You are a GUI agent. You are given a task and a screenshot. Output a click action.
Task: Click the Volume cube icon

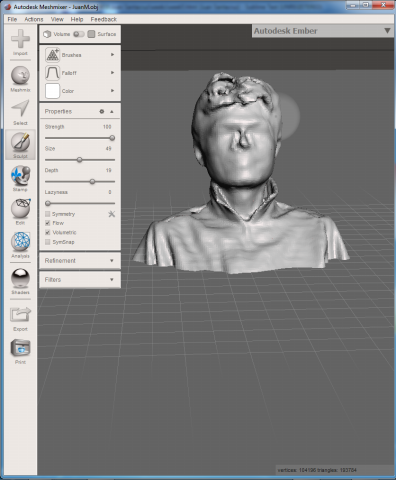47,34
